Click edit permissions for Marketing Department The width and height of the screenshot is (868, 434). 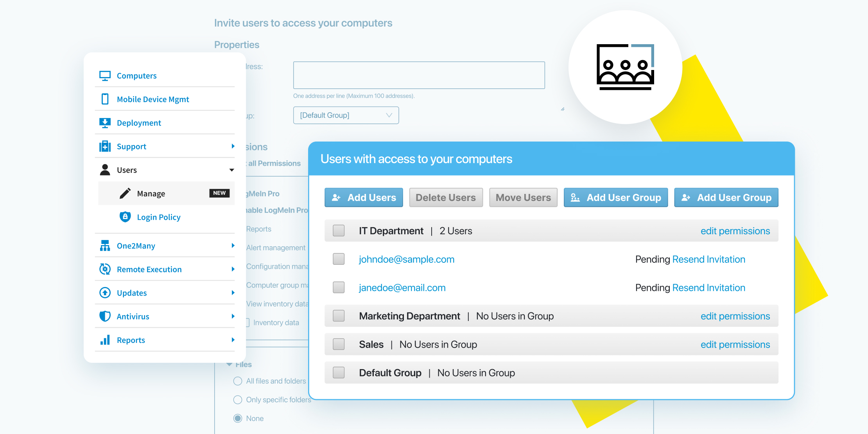click(735, 316)
